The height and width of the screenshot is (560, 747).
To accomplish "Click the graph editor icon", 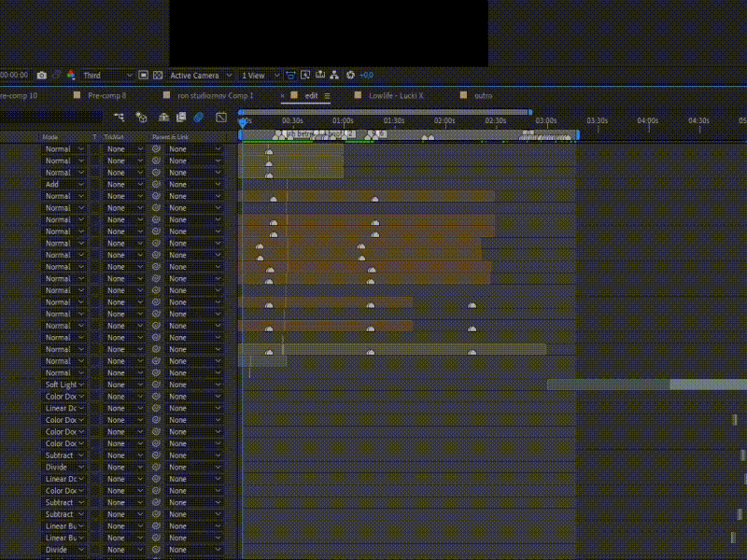I will point(221,118).
